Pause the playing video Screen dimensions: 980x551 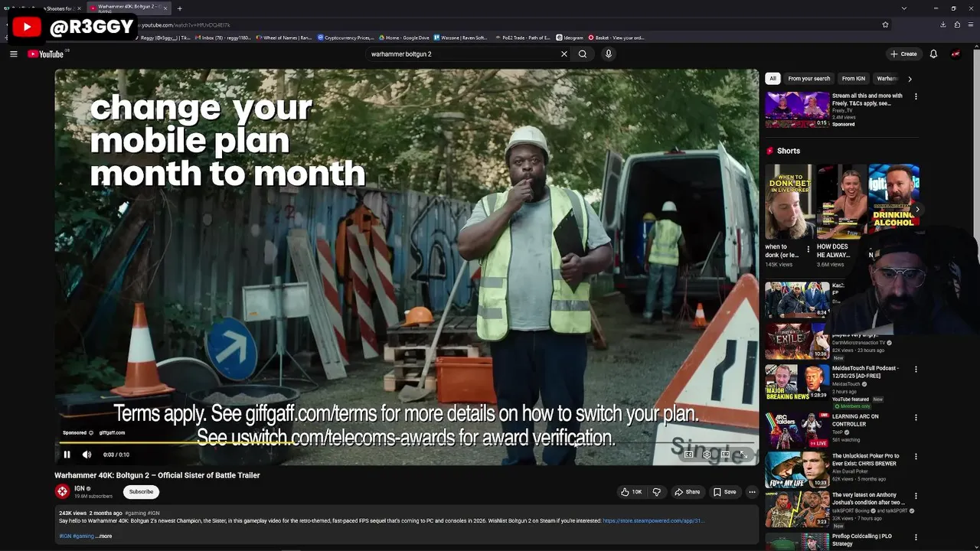(67, 455)
